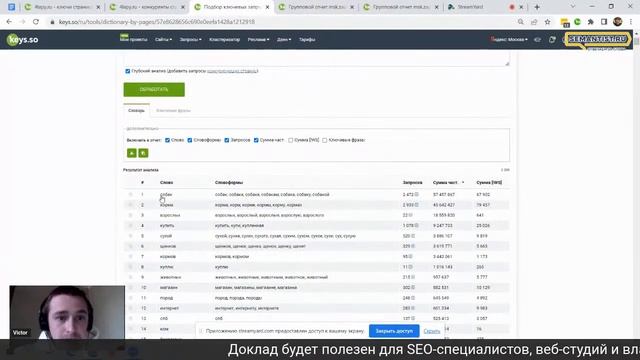Image resolution: width=640 pixels, height=360 pixels.
Task: Select the row checkbox for взрослых
Action: (x=131, y=215)
